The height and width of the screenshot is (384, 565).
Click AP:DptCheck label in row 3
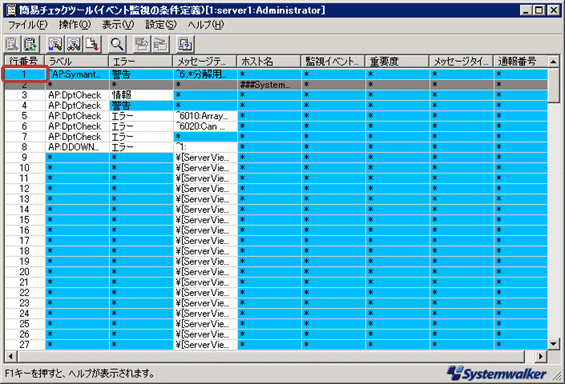coord(77,95)
